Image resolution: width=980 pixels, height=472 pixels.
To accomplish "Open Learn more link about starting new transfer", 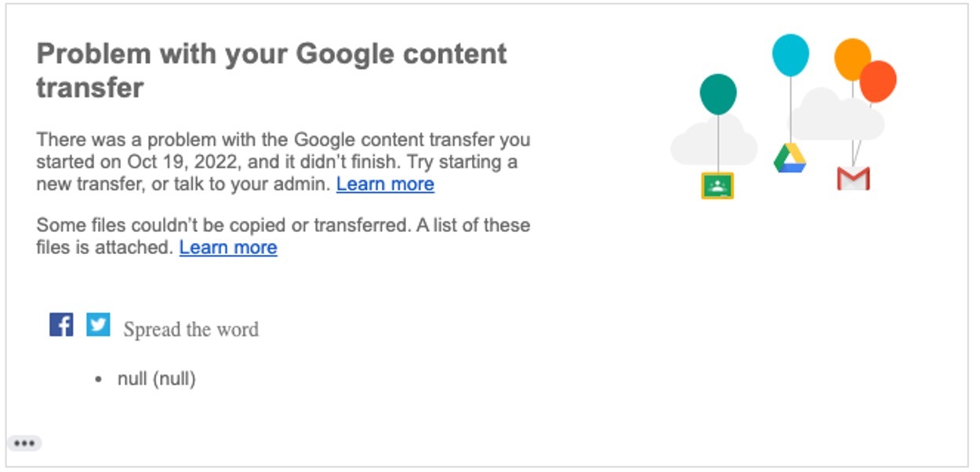I will (x=385, y=184).
